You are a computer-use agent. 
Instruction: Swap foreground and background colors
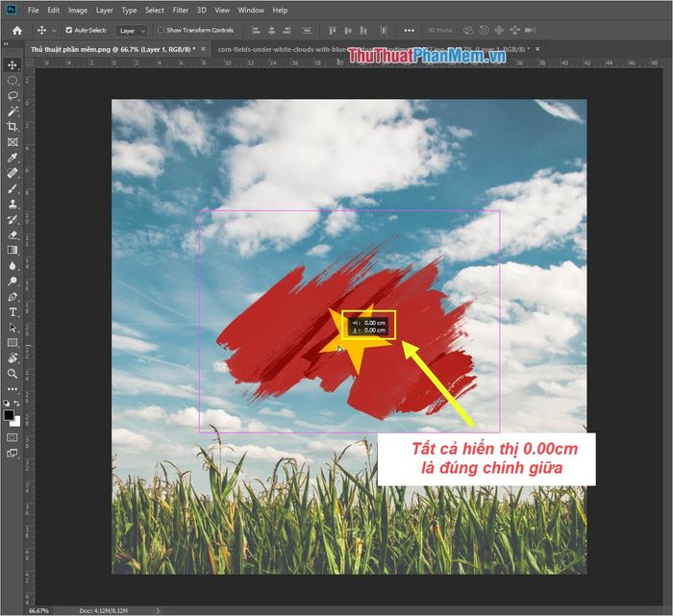coord(16,404)
